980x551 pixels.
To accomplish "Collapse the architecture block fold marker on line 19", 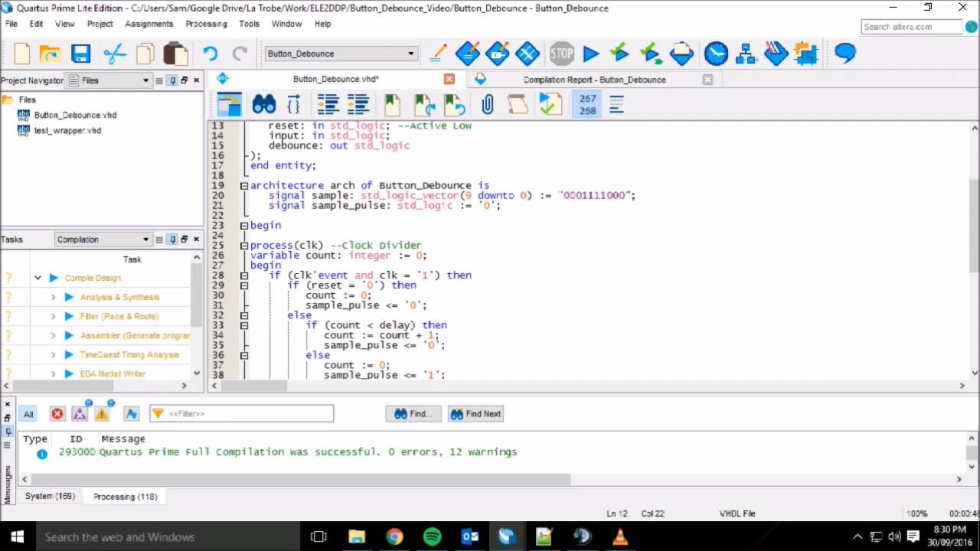I will pos(243,185).
